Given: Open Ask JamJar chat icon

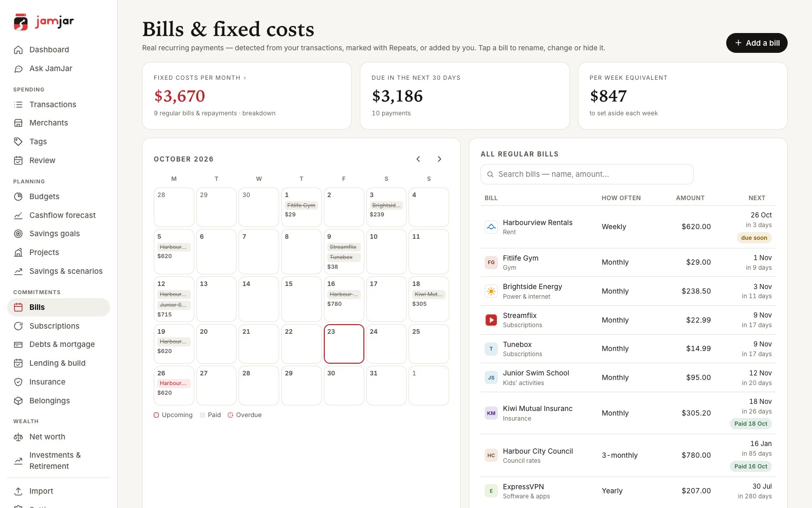Looking at the screenshot, I should click(18, 69).
